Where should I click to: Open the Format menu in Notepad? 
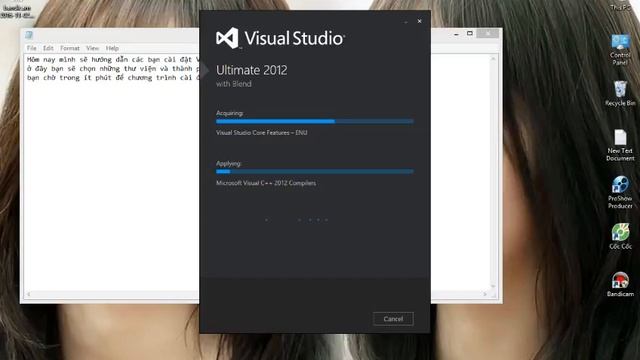pyautogui.click(x=70, y=48)
